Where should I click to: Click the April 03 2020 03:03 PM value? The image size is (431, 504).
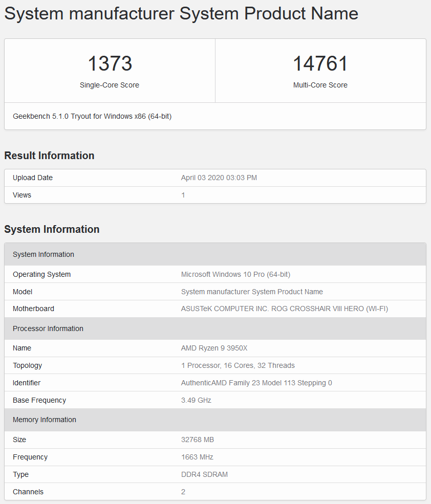click(219, 178)
